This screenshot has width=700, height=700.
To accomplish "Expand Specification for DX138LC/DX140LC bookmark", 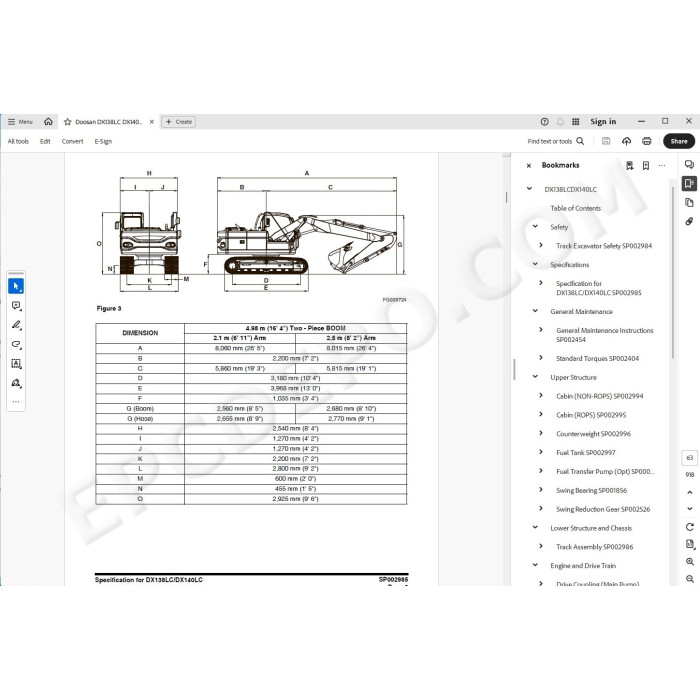I will click(x=541, y=283).
